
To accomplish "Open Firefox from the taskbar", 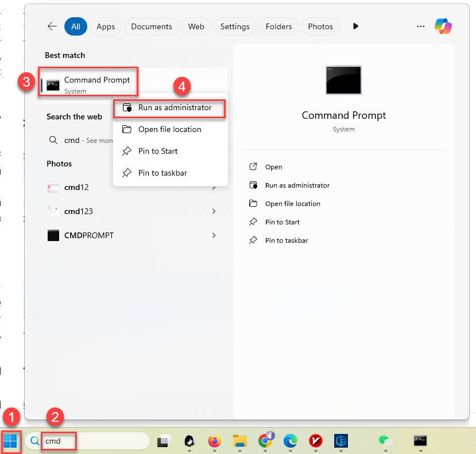I will [214, 441].
